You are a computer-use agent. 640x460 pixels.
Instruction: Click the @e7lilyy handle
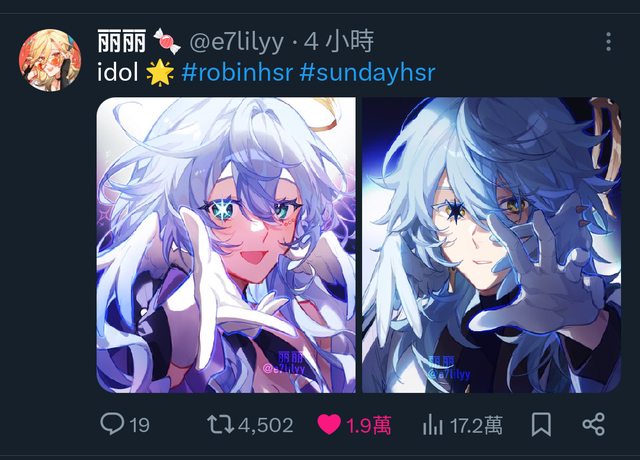click(x=236, y=42)
